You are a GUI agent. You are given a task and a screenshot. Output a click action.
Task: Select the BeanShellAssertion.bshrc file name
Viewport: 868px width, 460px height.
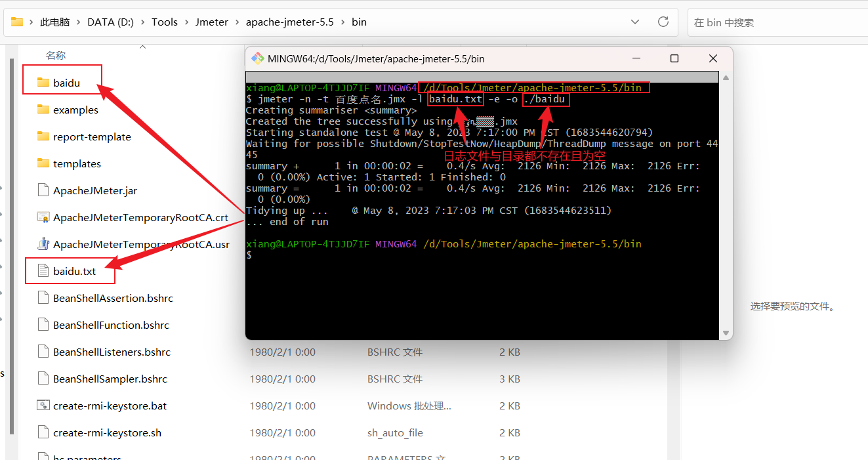click(113, 298)
